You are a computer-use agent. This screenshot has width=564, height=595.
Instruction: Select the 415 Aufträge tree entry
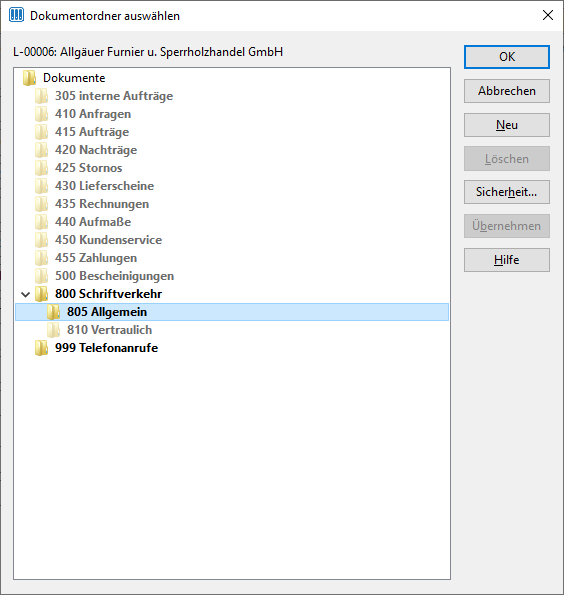pyautogui.click(x=92, y=132)
